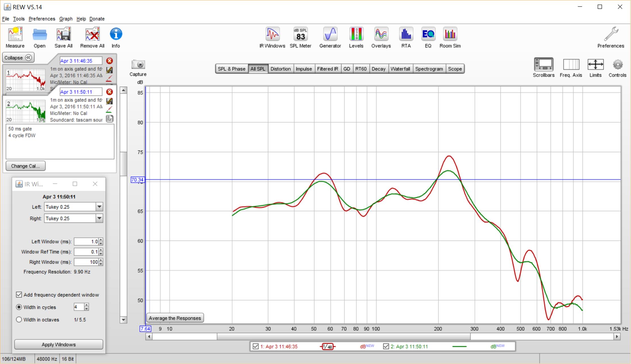
Task: Open the Tools menu
Action: (x=19, y=19)
